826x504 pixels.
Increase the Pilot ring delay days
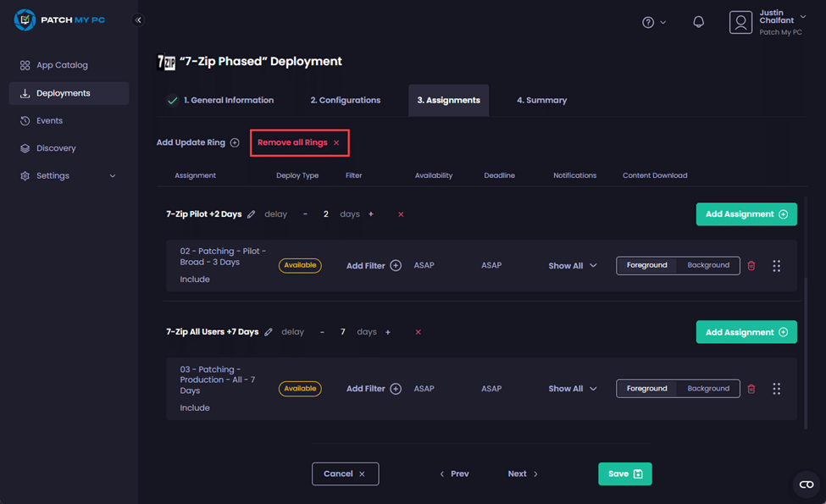click(371, 214)
